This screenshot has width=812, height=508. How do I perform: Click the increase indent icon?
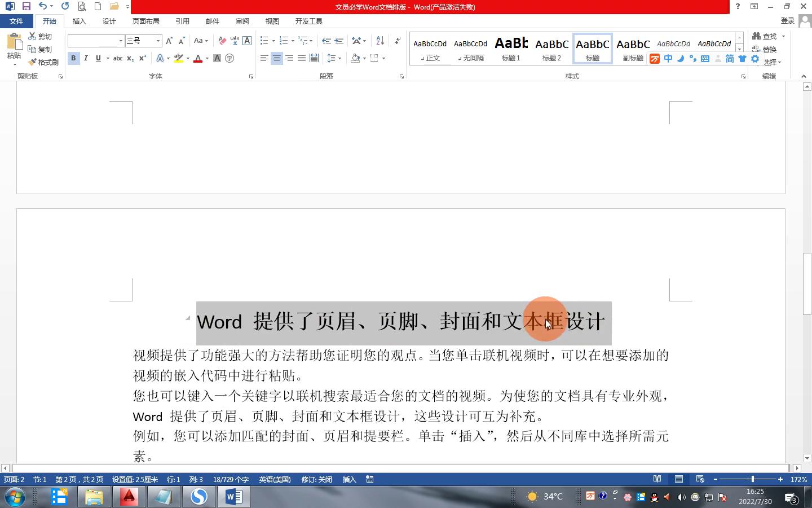[339, 41]
